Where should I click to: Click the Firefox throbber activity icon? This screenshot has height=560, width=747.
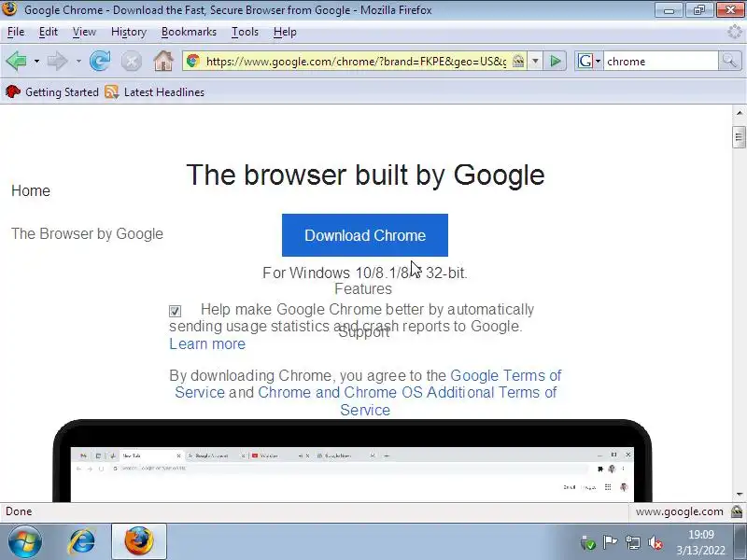pos(735,32)
